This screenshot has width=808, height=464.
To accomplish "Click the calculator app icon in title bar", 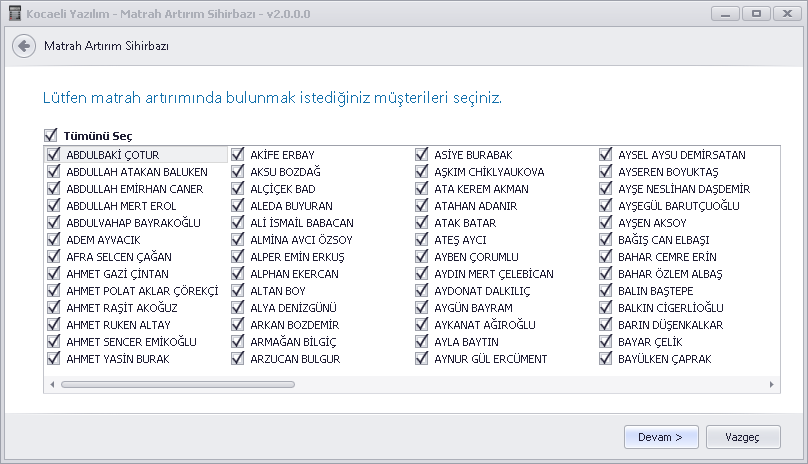I will coord(15,13).
